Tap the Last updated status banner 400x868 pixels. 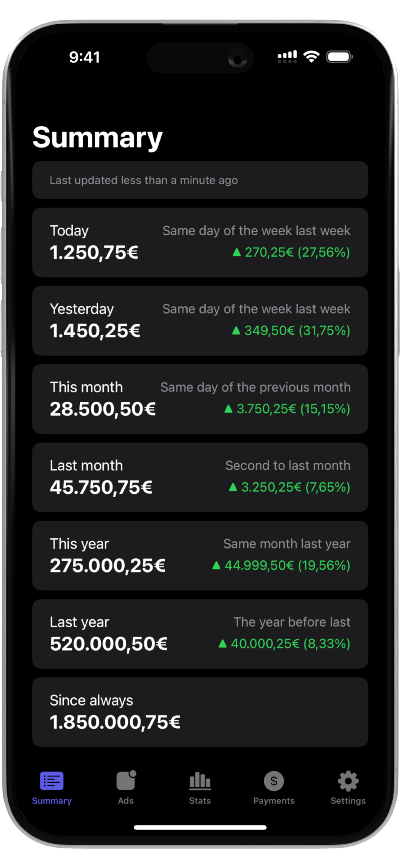click(x=200, y=180)
